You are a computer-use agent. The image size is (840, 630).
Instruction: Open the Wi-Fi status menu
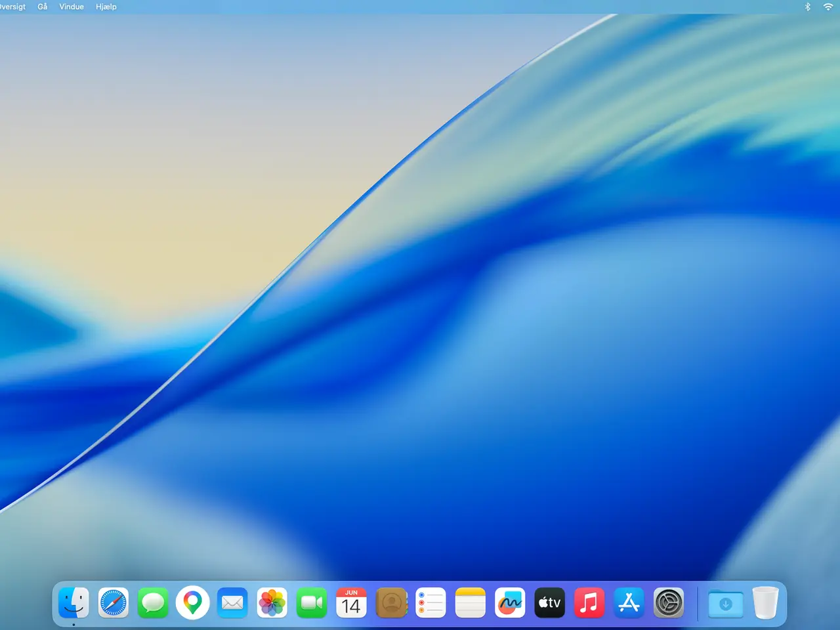[x=828, y=7]
